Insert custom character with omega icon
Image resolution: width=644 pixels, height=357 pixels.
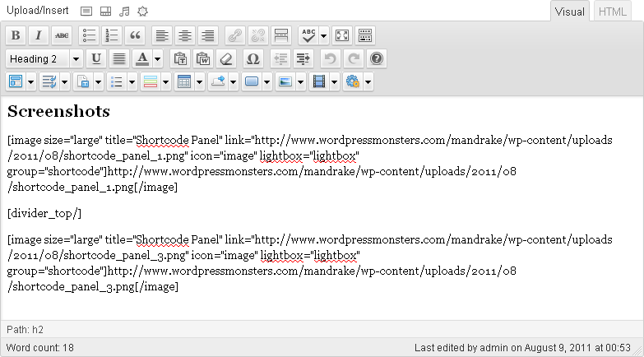click(x=253, y=58)
